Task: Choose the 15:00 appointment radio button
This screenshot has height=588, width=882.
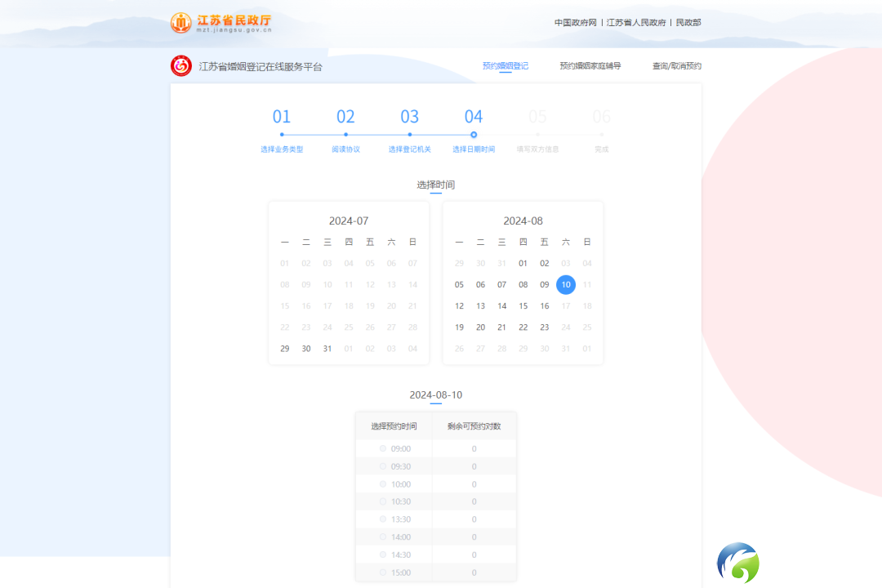Action: coord(383,572)
